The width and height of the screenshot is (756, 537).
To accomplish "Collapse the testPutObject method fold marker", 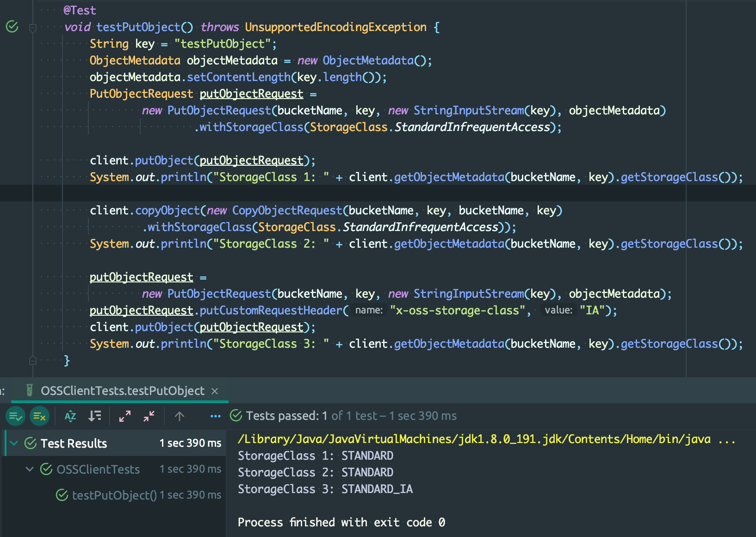I will [33, 28].
